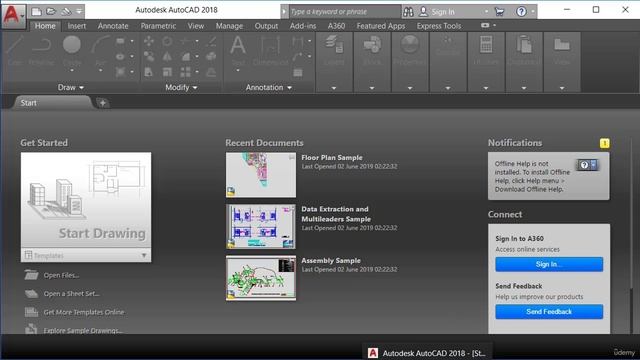
Task: Click Sign In button under A360
Action: click(x=549, y=264)
